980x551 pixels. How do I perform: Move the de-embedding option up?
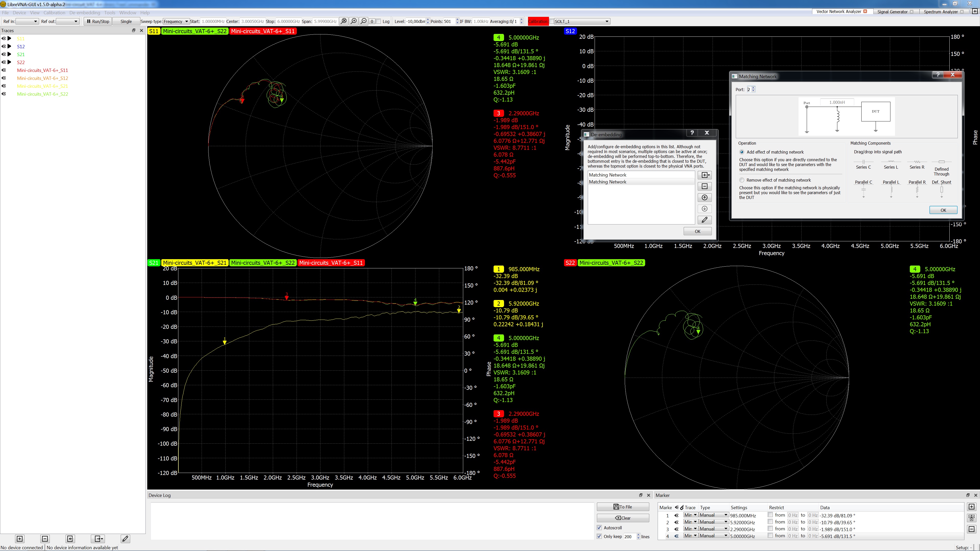pos(704,197)
